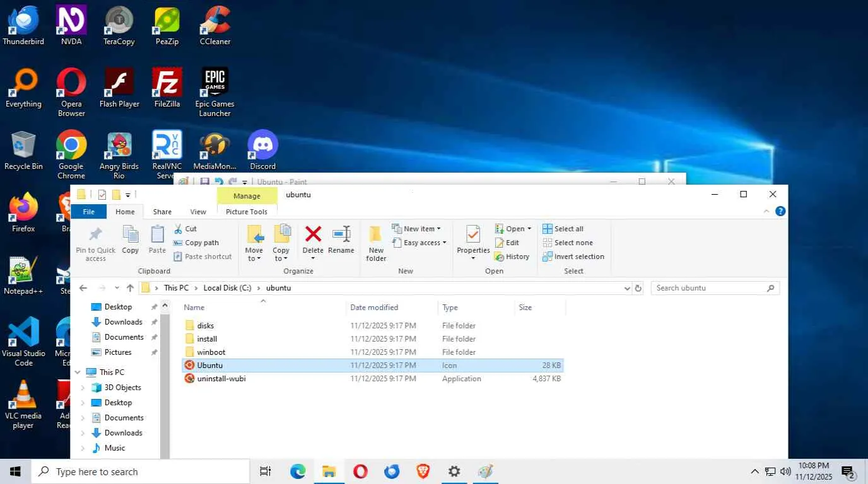Click the Task View taskbar button
Viewport: 868px width, 484px height.
click(266, 471)
